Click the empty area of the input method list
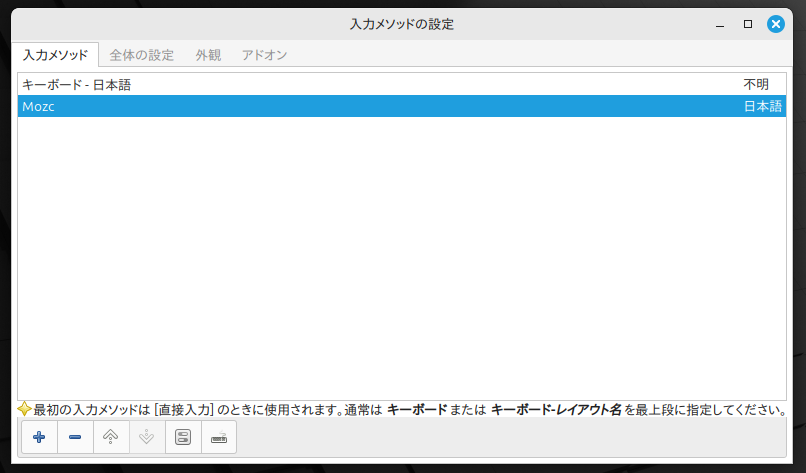Image resolution: width=806 pixels, height=473 pixels. tap(400, 260)
